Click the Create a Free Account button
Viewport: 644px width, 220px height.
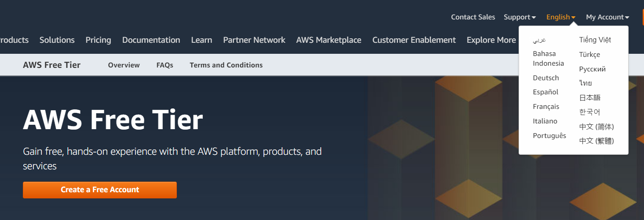(100, 190)
